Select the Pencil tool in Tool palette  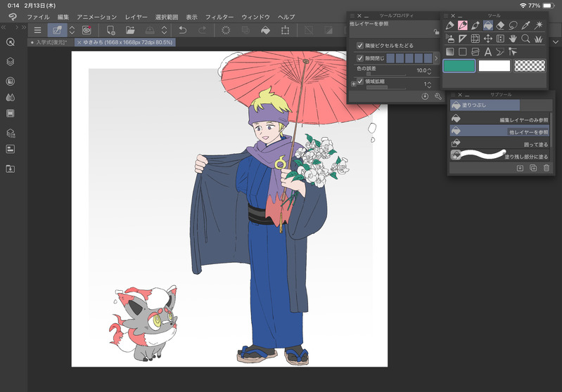point(450,25)
